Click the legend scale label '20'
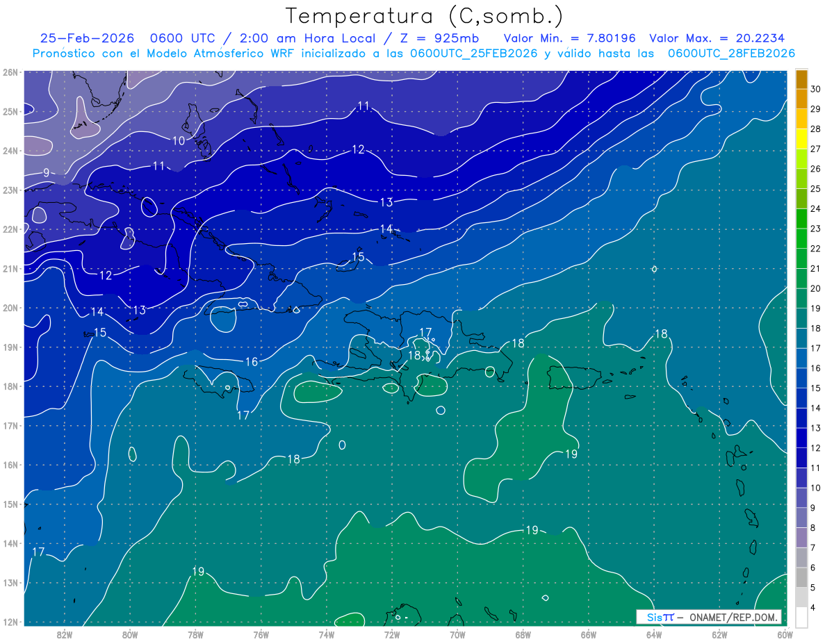Image resolution: width=834 pixels, height=644 pixels. pyautogui.click(x=816, y=288)
